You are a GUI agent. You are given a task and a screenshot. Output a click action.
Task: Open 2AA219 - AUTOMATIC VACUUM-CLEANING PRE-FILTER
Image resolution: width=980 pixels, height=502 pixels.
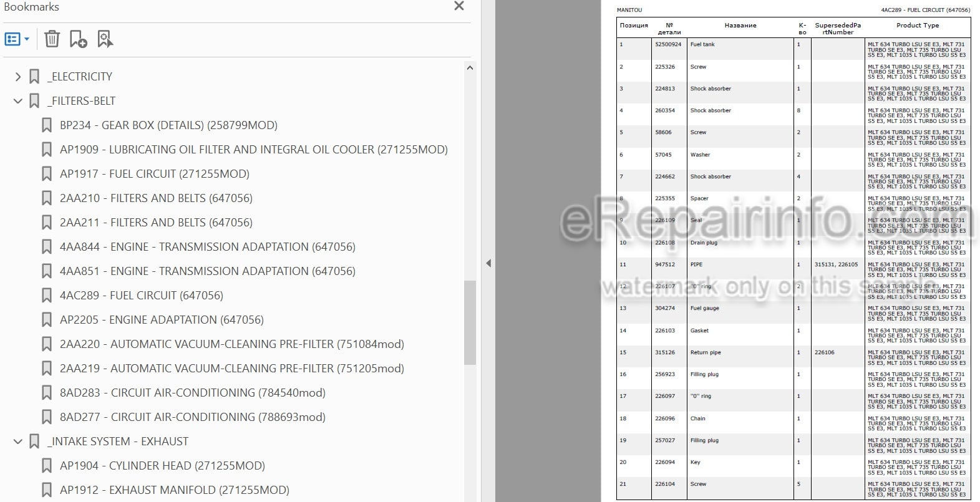click(232, 369)
